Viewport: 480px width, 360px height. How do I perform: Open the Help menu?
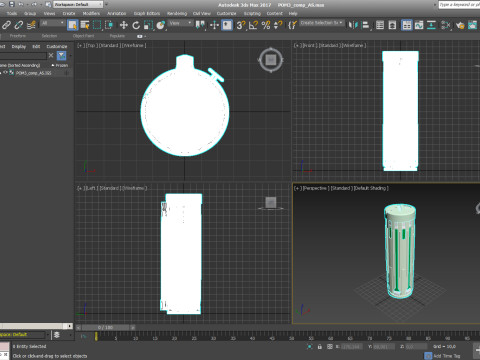click(293, 13)
